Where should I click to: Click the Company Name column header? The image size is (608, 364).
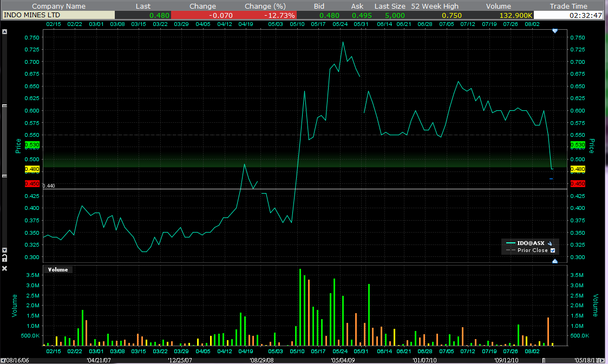click(59, 6)
